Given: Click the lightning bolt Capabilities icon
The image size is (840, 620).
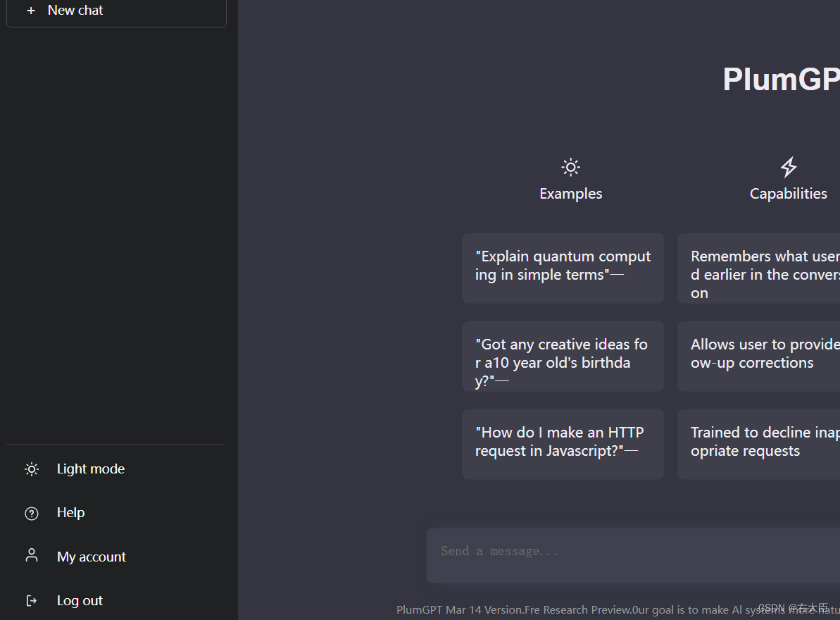Looking at the screenshot, I should 788,167.
